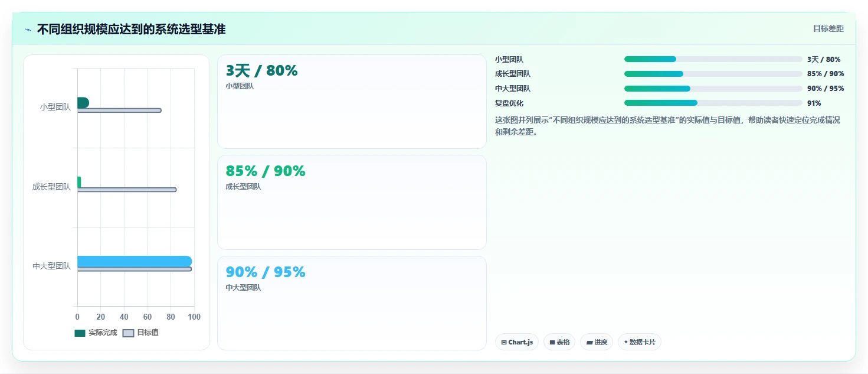Image resolution: width=868 pixels, height=374 pixels.
Task: Click the 85% / 90% headline in the data card
Action: pos(266,171)
